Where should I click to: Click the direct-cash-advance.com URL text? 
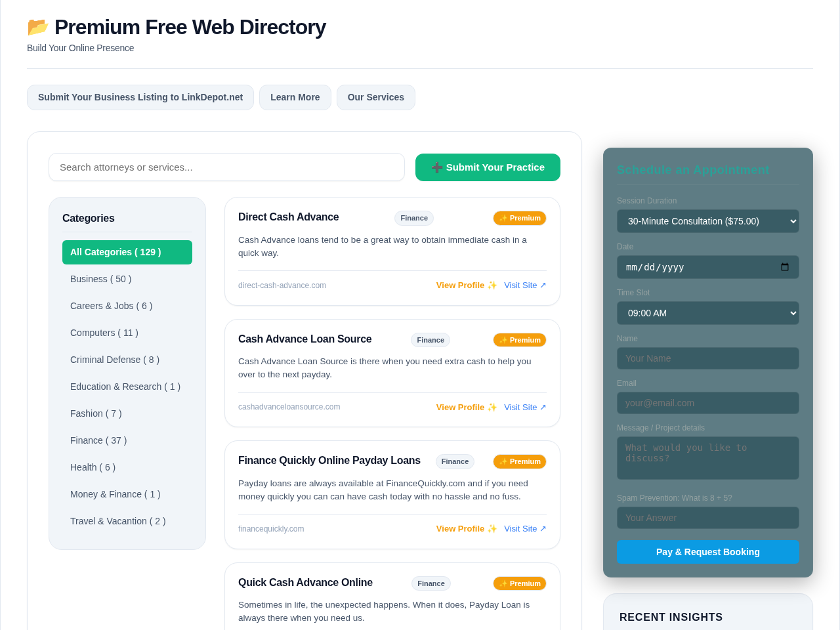[x=282, y=285]
